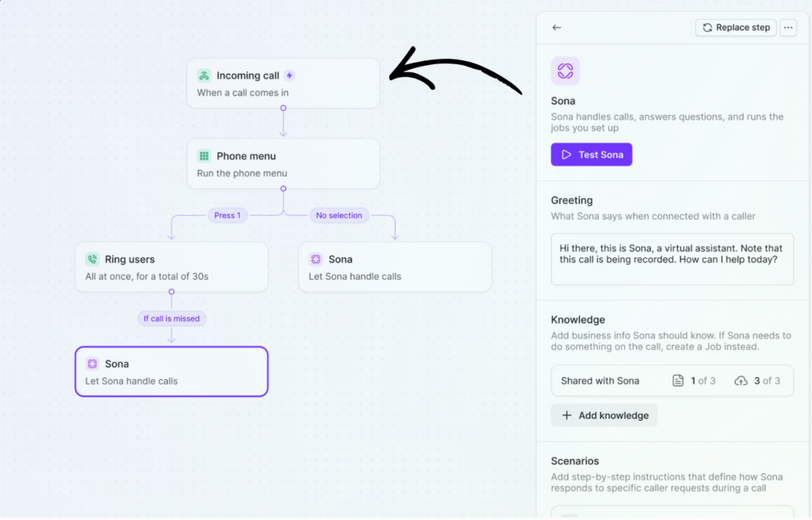Click the documents count icon in Knowledge
The width and height of the screenshot is (812, 520).
click(678, 380)
